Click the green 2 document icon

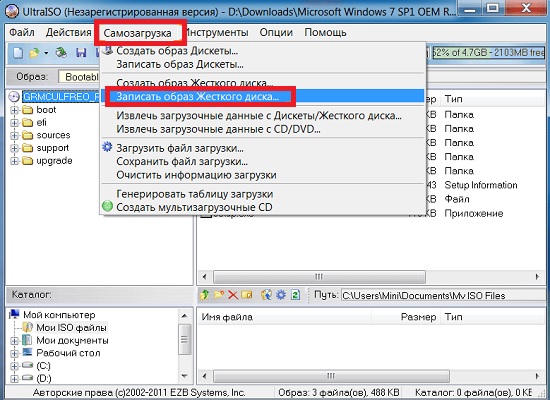[295, 295]
